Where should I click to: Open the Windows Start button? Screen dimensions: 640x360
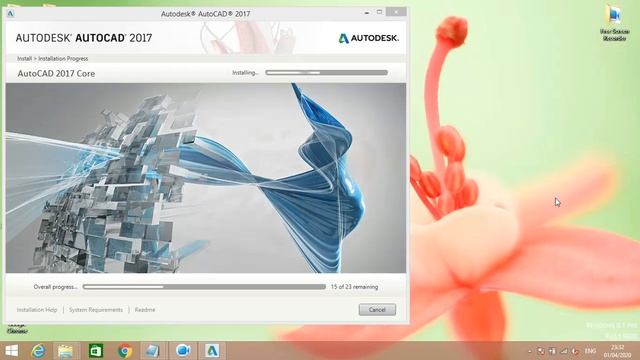pyautogui.click(x=11, y=351)
